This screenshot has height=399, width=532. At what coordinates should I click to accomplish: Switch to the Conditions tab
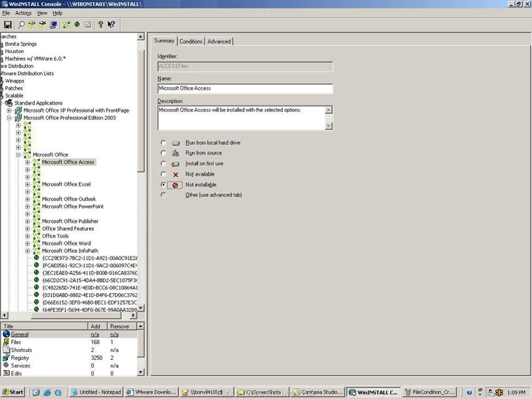pyautogui.click(x=191, y=41)
